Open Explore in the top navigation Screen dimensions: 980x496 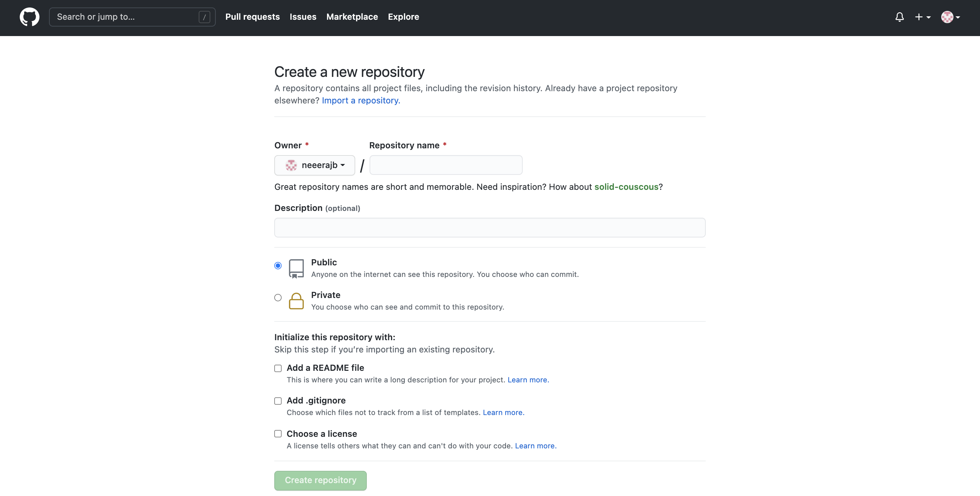tap(403, 17)
